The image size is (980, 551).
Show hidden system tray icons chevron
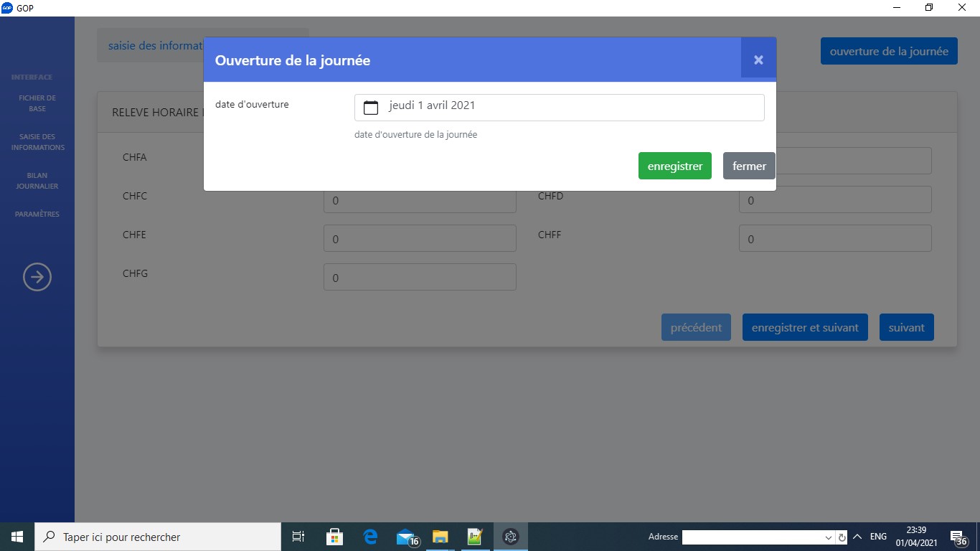(857, 537)
